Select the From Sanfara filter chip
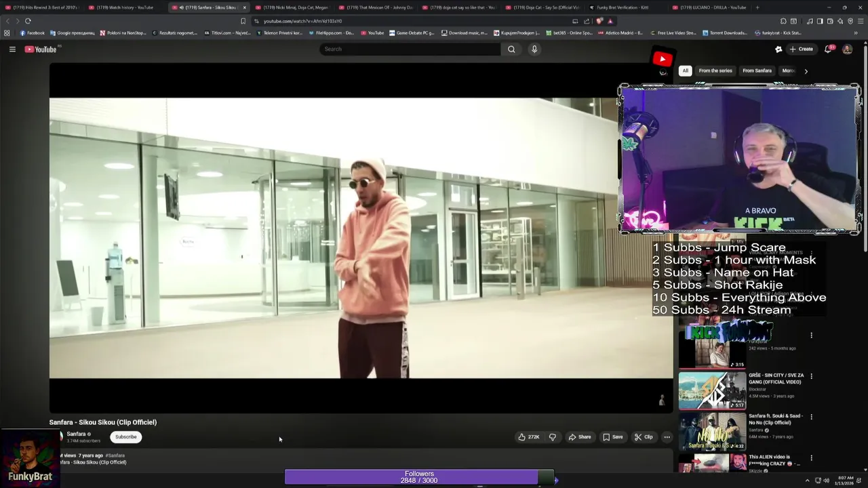 point(757,70)
